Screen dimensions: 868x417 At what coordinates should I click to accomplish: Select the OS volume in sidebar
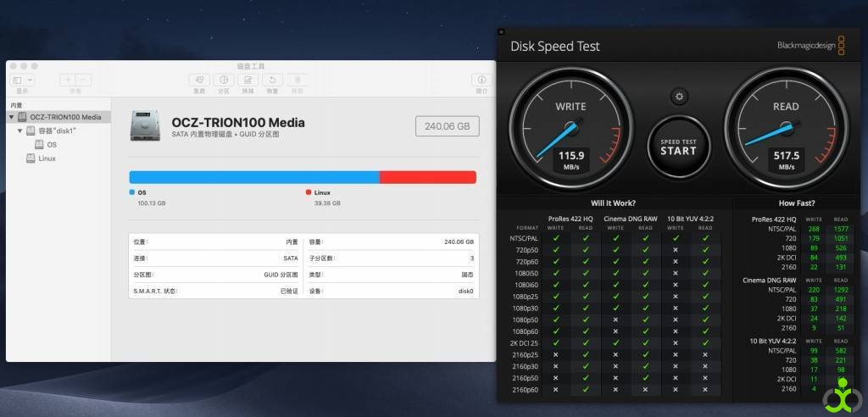[58, 145]
